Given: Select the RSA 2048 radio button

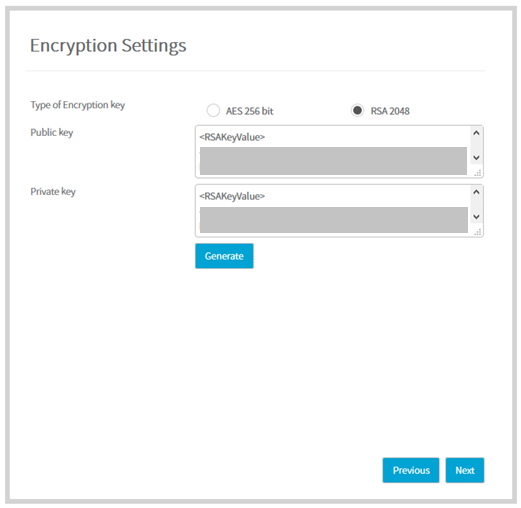Looking at the screenshot, I should click(357, 110).
